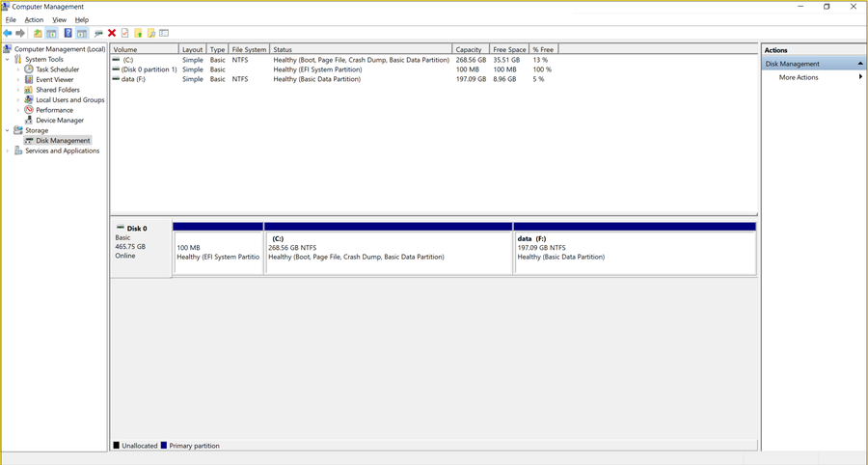Click the gray Forward arrow in the toolbar
Viewport: 868px width, 465px height.
(x=20, y=33)
